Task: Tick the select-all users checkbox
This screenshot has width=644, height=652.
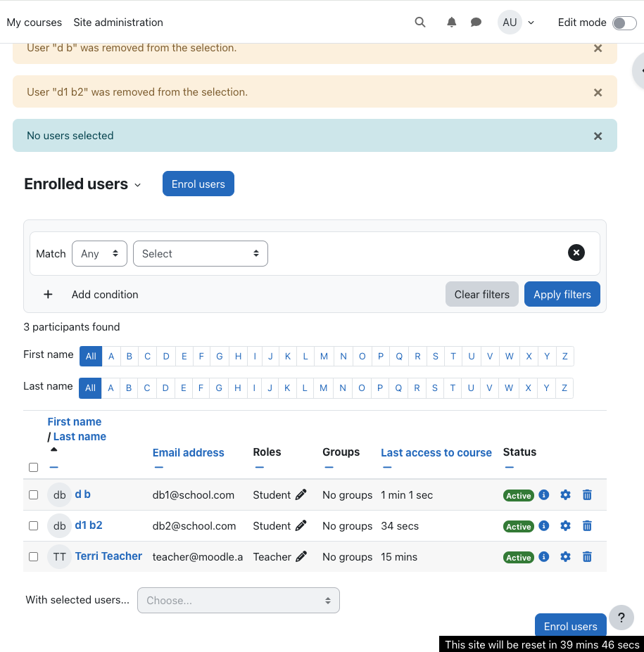Action: pyautogui.click(x=33, y=468)
